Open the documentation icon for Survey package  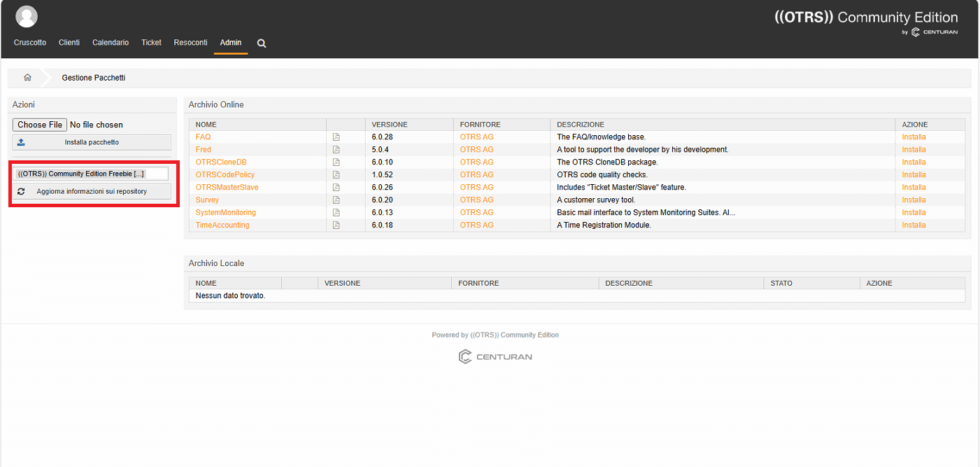pyautogui.click(x=336, y=200)
